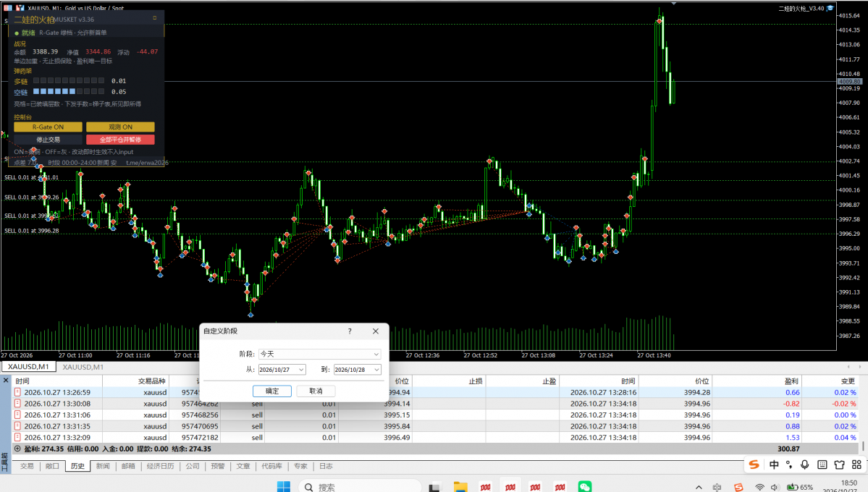The image size is (868, 492).
Task: Click the order icon on the 13:26:59 row
Action: [17, 392]
